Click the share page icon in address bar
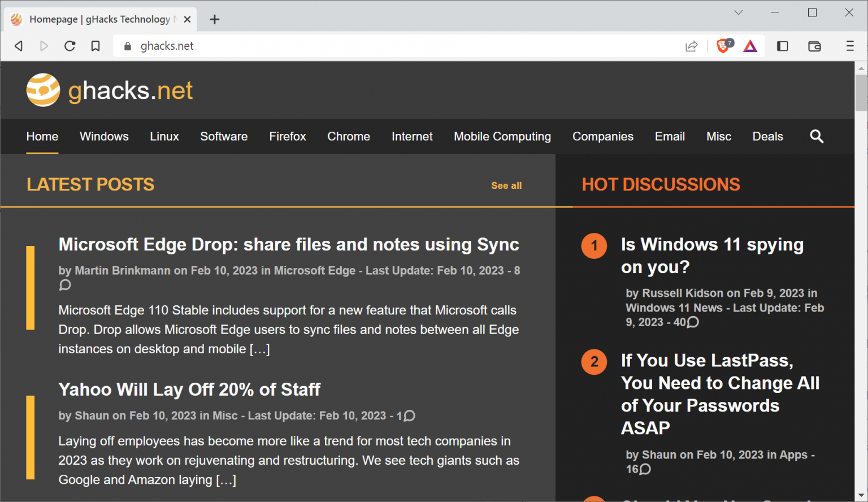This screenshot has height=502, width=868. 691,46
